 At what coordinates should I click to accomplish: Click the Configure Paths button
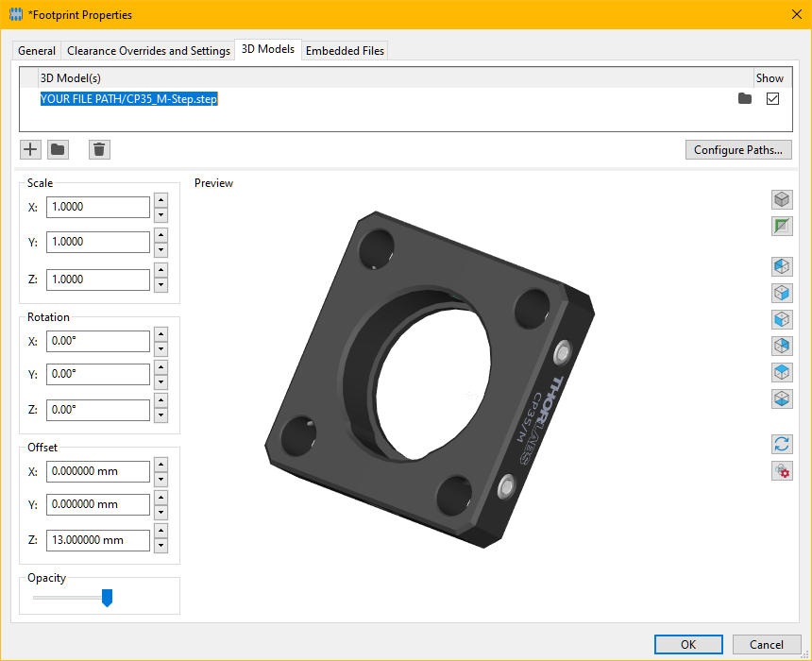(x=738, y=149)
